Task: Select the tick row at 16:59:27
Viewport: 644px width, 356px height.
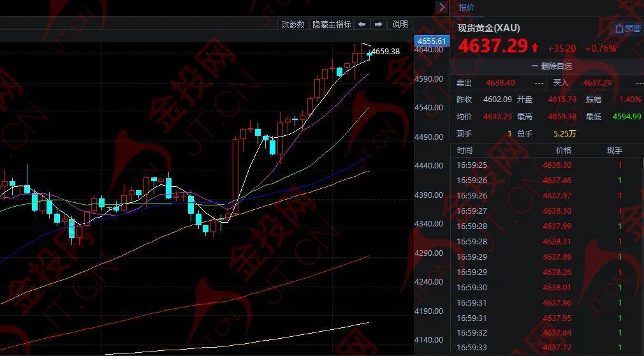Action: [546, 211]
